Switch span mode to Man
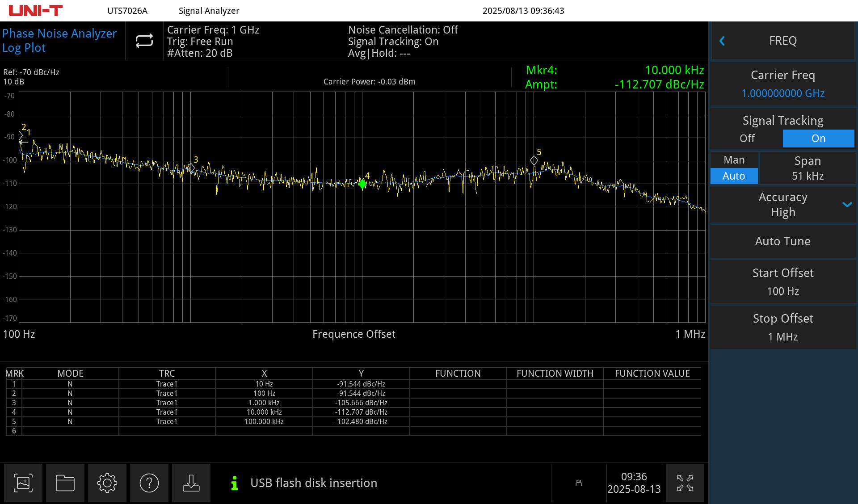Screen dimensions: 858x504 [734, 160]
